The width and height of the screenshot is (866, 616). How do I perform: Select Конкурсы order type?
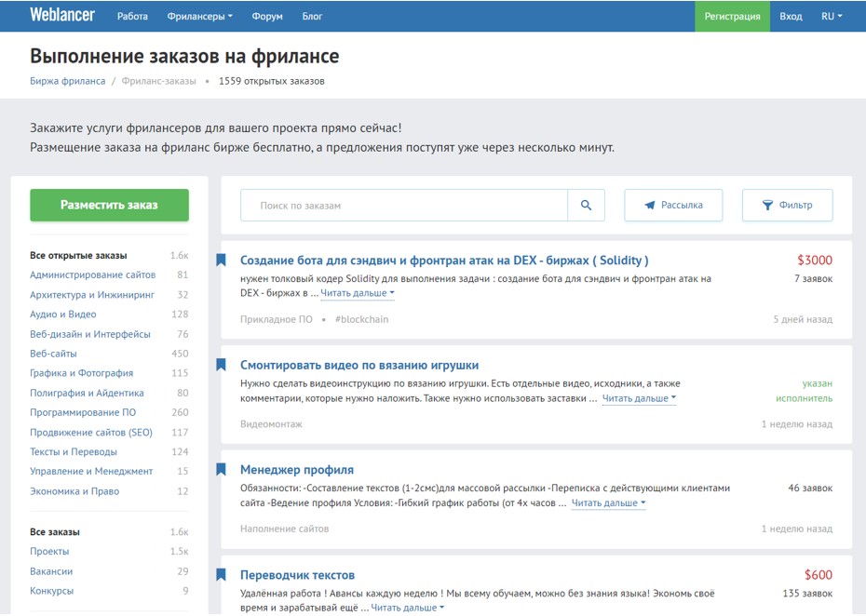pyautogui.click(x=52, y=591)
